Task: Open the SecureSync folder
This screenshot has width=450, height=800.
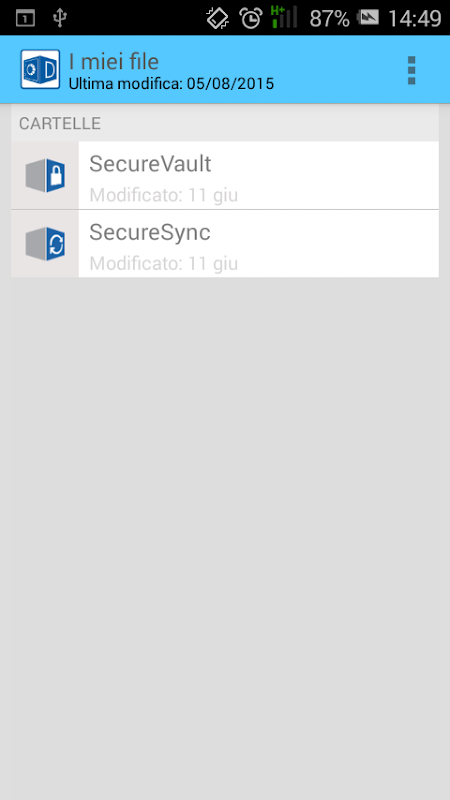Action: [x=225, y=244]
